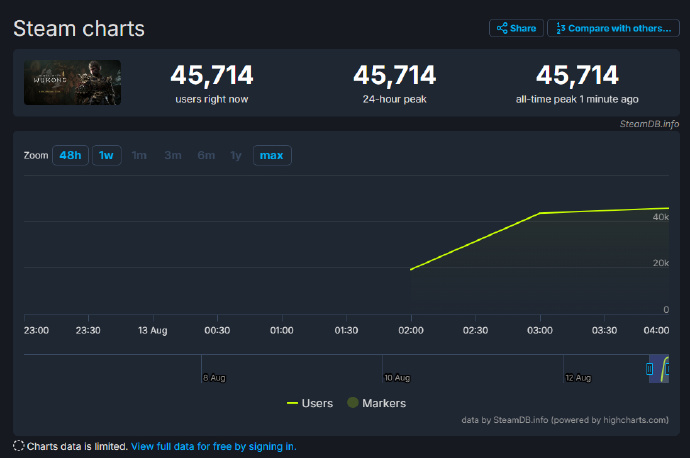
Task: Set chart zoom to max
Action: [272, 155]
